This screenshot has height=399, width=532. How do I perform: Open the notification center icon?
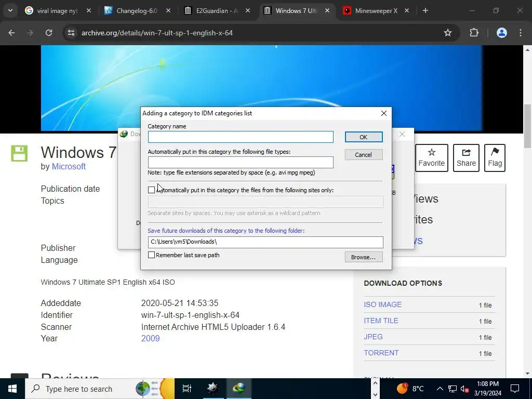tap(515, 389)
